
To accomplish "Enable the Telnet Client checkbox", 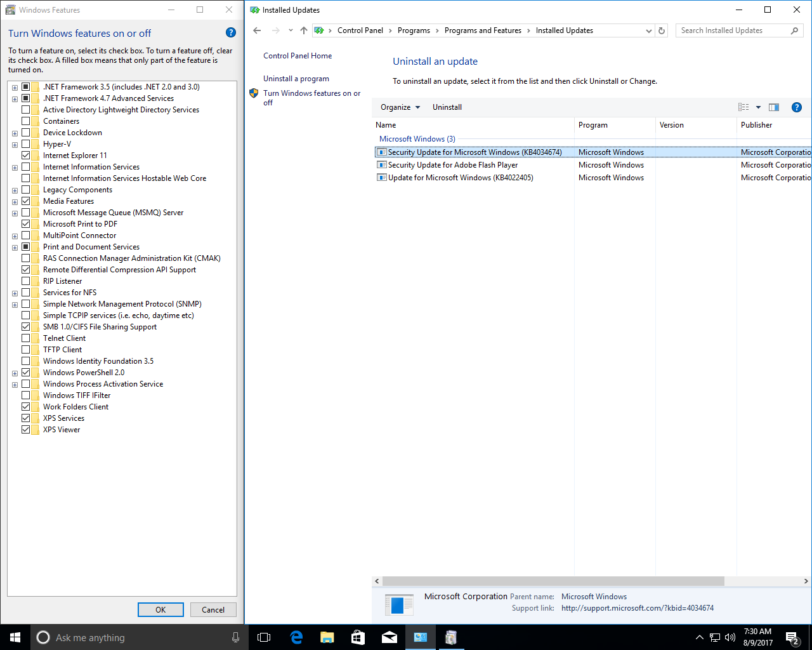I will [26, 338].
